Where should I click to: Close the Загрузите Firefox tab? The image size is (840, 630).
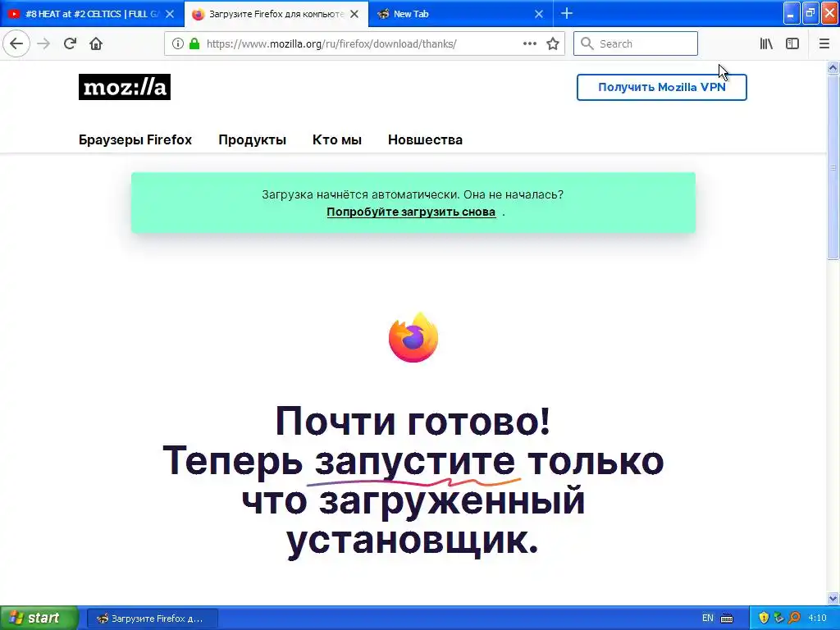click(354, 14)
